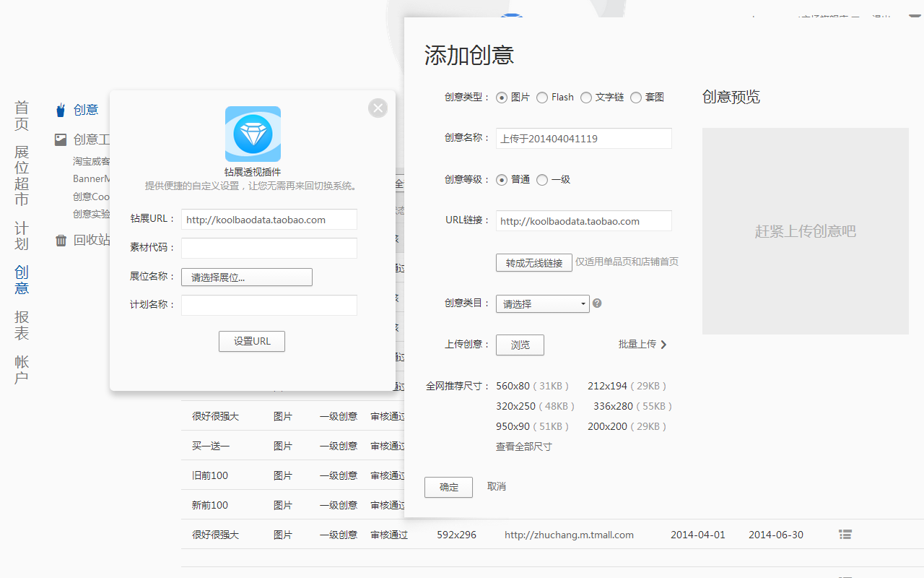Image resolution: width=924 pixels, height=578 pixels.
Task: Click the arrow next to 批量上传
Action: tap(663, 345)
